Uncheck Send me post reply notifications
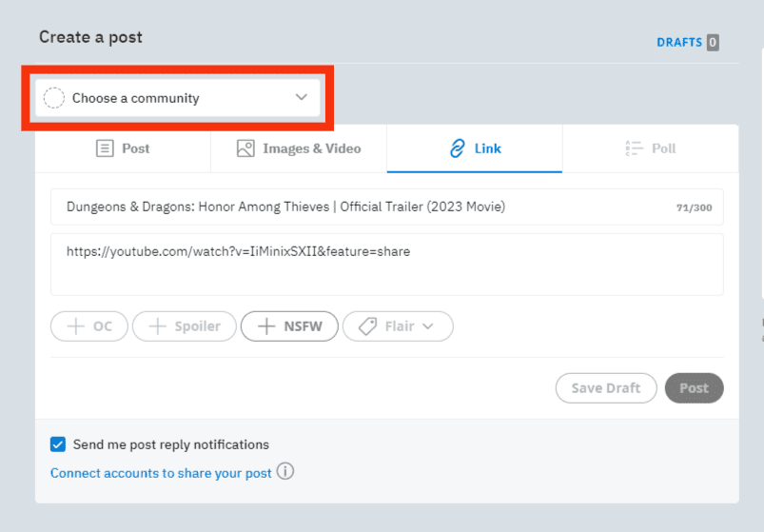The width and height of the screenshot is (764, 532). pyautogui.click(x=58, y=444)
